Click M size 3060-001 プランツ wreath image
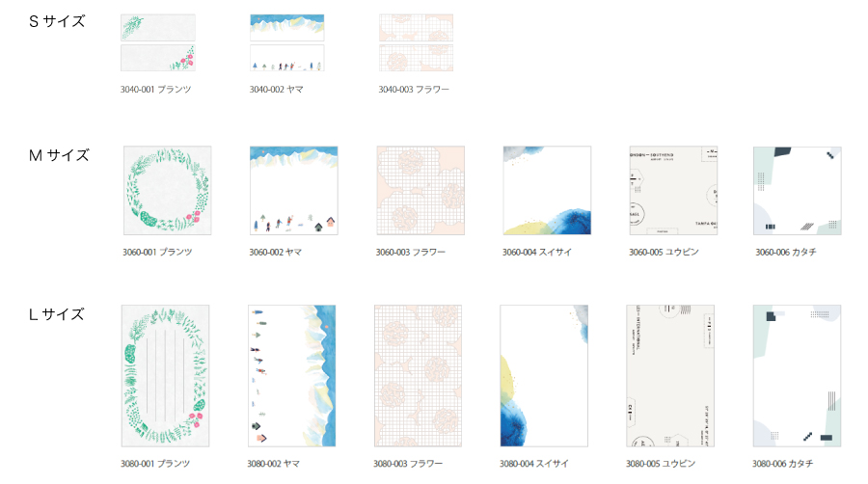Image resolution: width=868 pixels, height=484 pixels. (x=167, y=190)
